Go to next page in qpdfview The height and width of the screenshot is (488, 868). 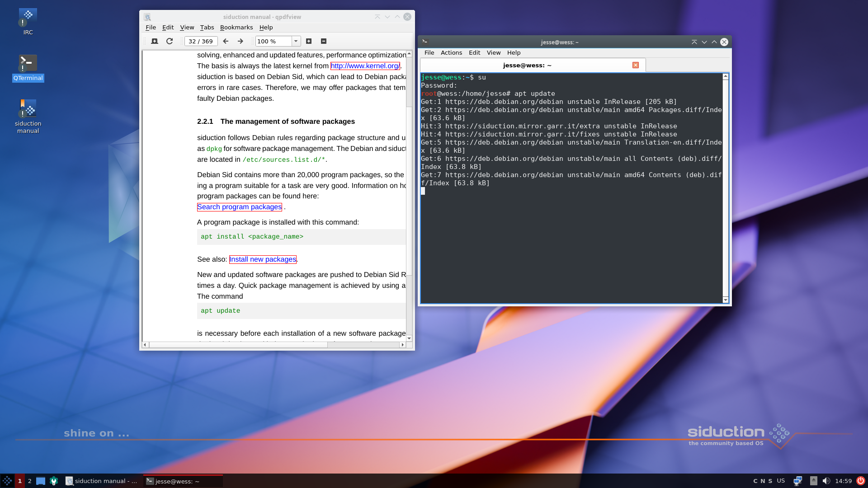(241, 41)
